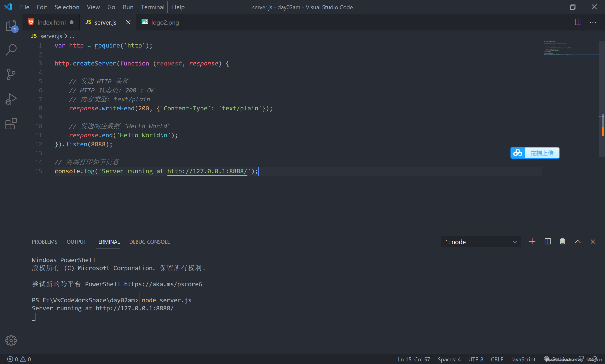Switch to the OUTPUT panel tab

(76, 242)
